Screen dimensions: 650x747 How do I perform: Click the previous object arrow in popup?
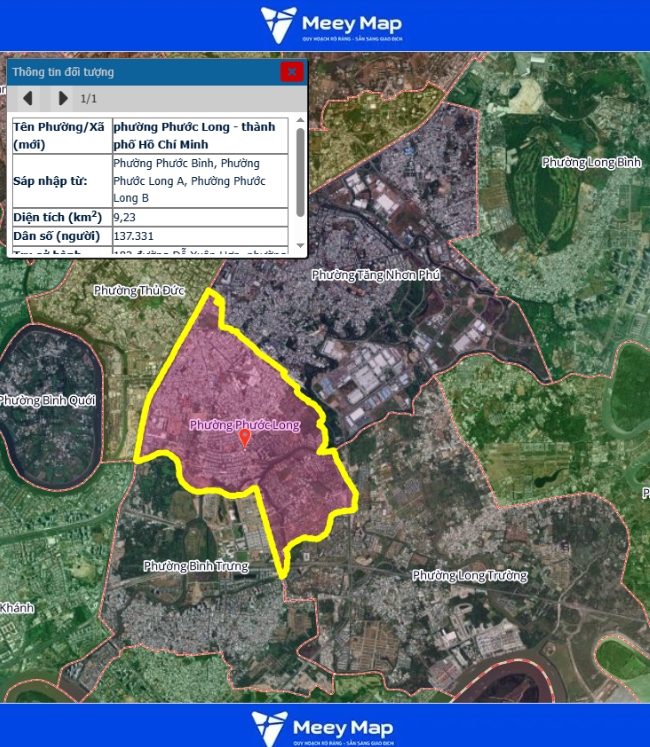(x=28, y=98)
